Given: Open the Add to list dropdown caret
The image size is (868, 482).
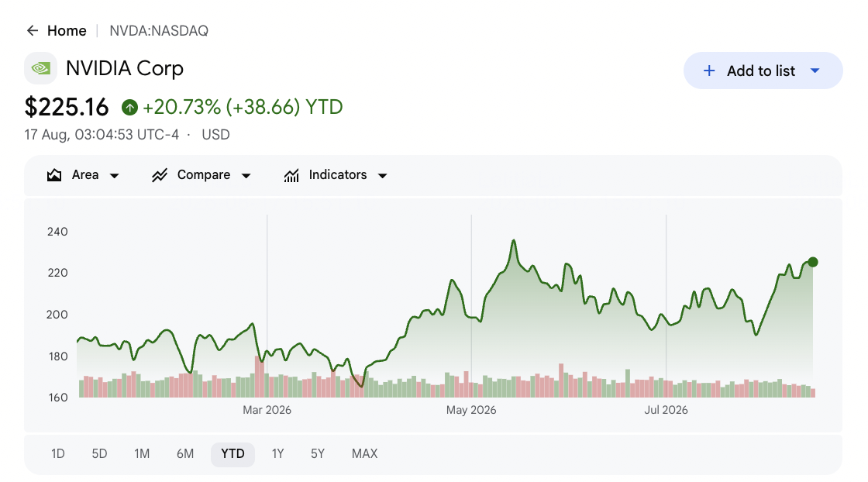Looking at the screenshot, I should [815, 71].
